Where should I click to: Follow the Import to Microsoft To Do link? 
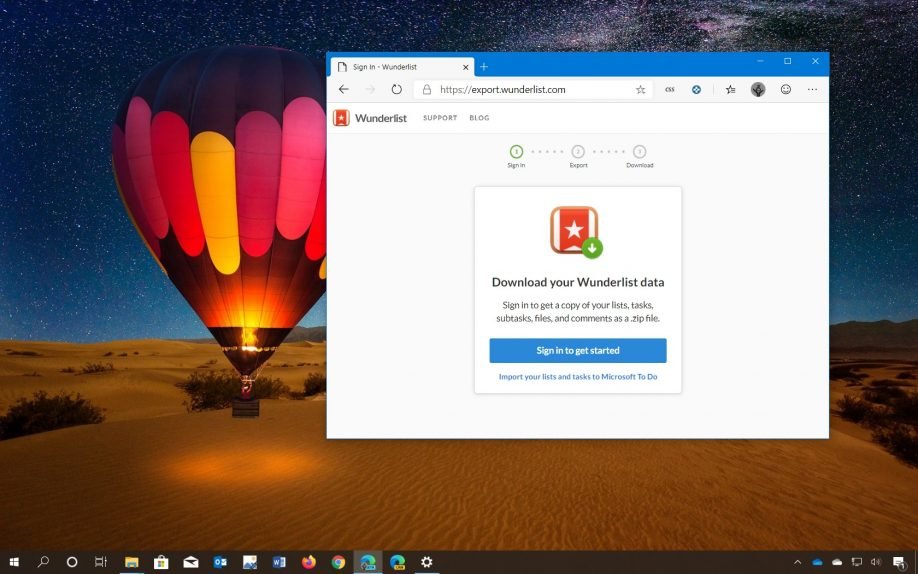click(577, 377)
